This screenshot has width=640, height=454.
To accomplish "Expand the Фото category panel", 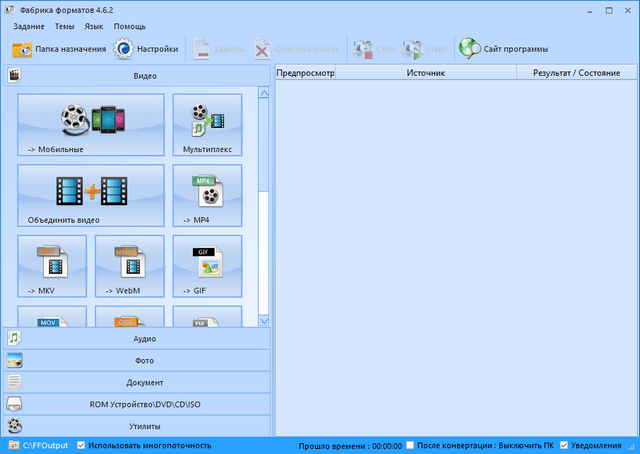I will 137,361.
